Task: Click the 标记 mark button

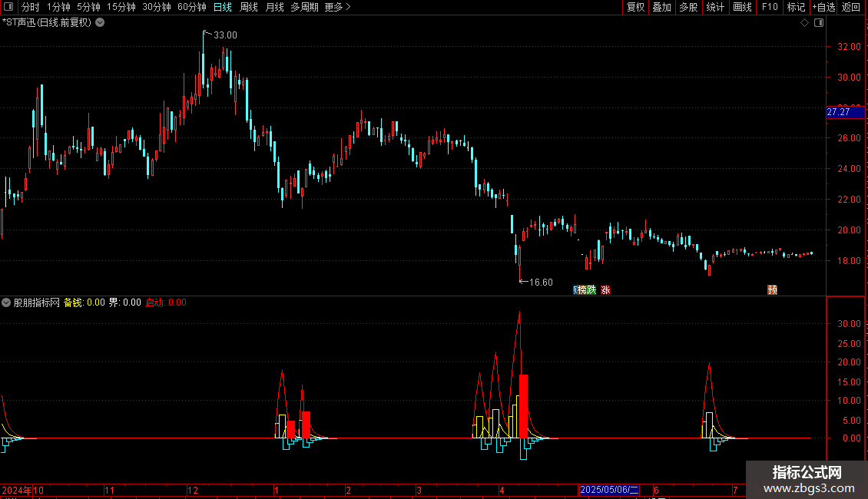Action: coord(796,7)
